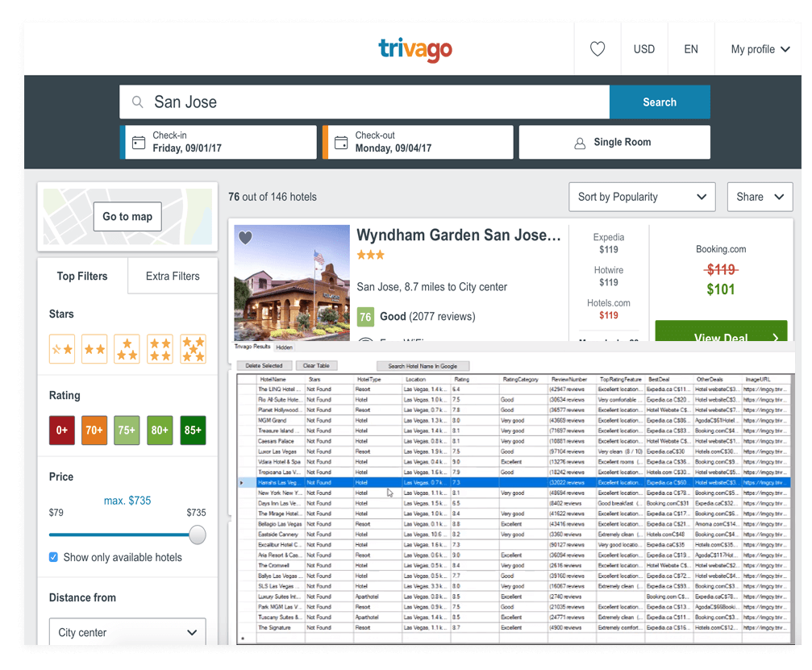Select The Signature table row
Viewport: 812px width, 670px height.
(x=514, y=627)
